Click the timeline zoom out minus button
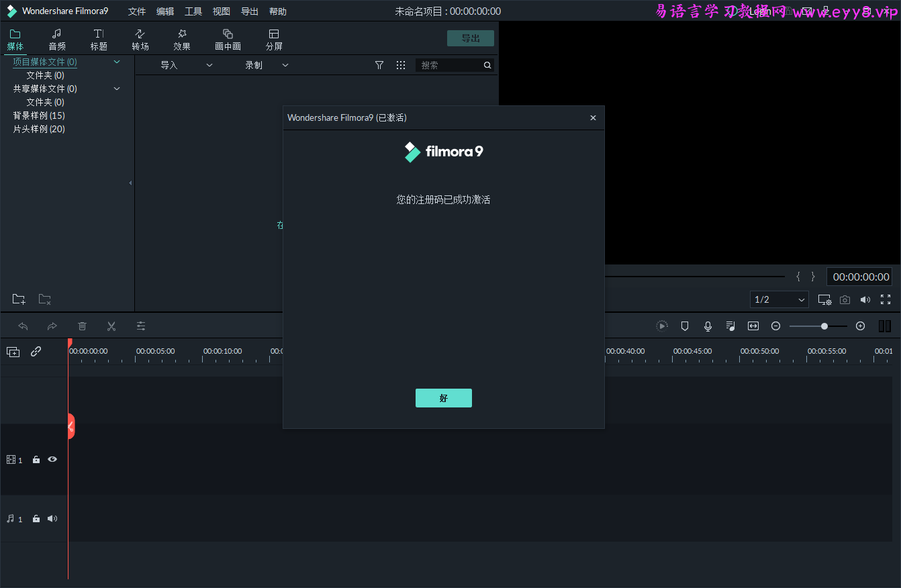Image resolution: width=901 pixels, height=588 pixels. [776, 326]
